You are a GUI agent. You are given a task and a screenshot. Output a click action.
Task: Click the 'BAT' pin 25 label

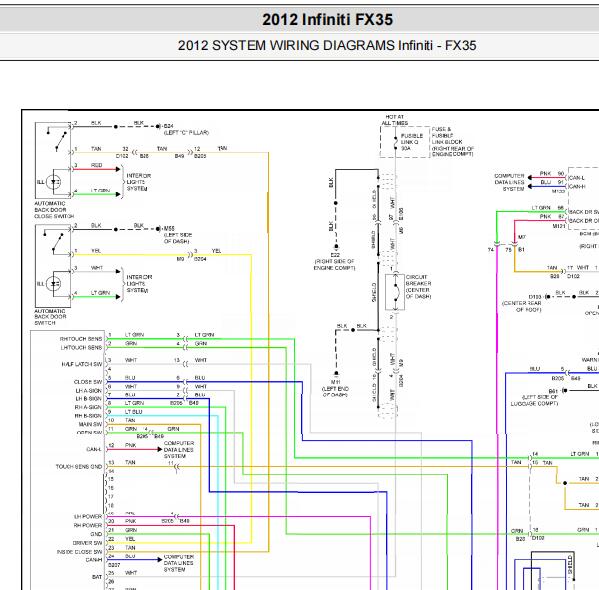pyautogui.click(x=97, y=577)
